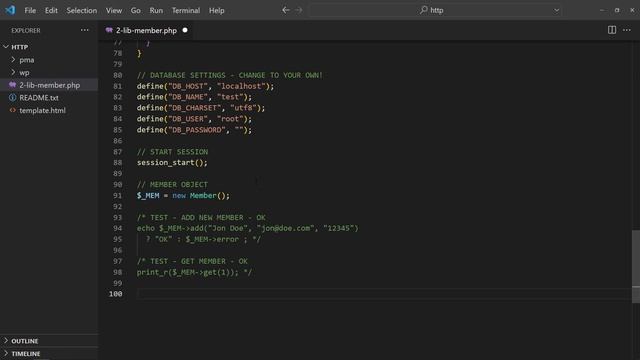Open the command center dropdown chevron

556,10
